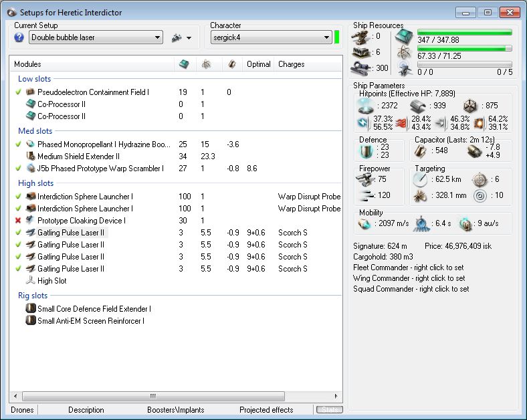The height and width of the screenshot is (420, 527).
Task: Collapse the Low slots section
Action: [35, 79]
